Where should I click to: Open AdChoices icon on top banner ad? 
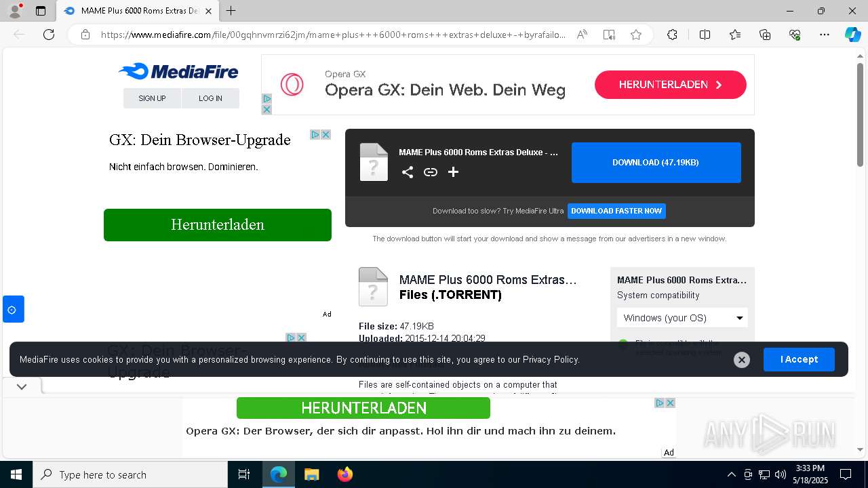tap(267, 99)
